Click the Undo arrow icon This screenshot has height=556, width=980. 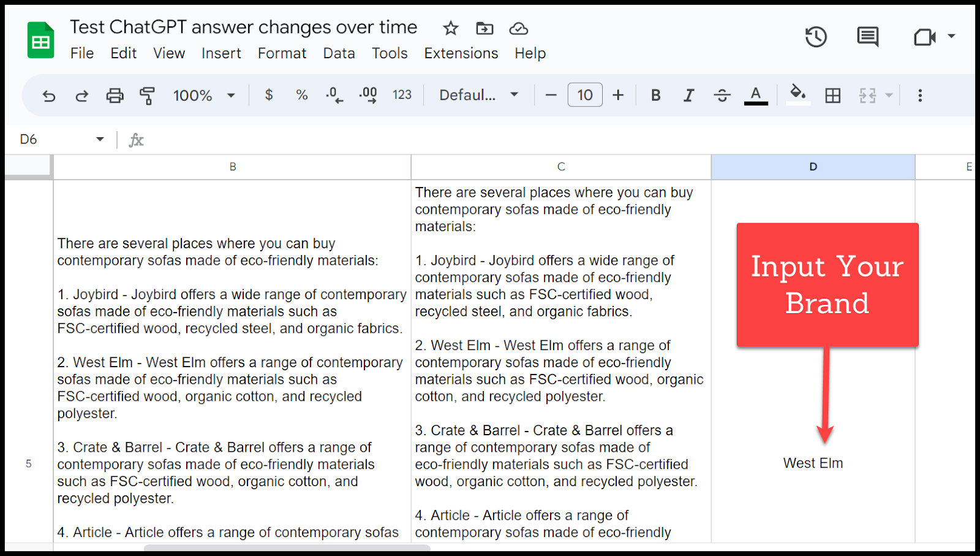click(x=49, y=96)
